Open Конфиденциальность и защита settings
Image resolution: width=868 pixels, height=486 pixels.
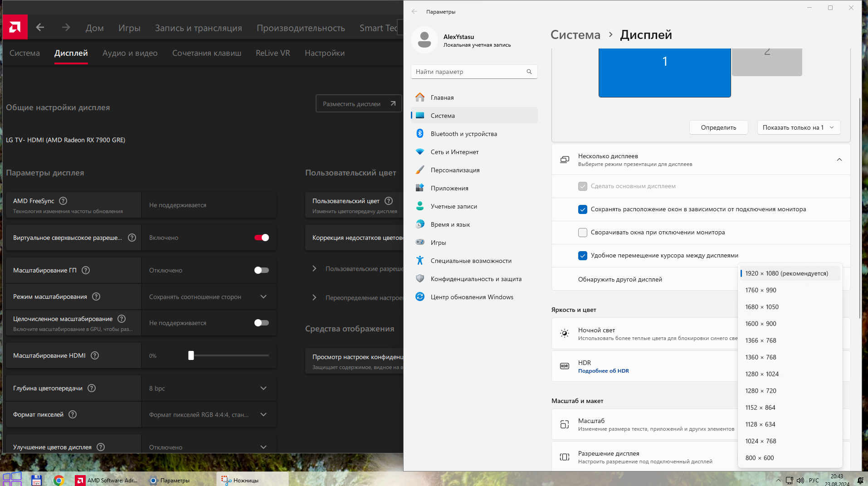[x=474, y=279]
